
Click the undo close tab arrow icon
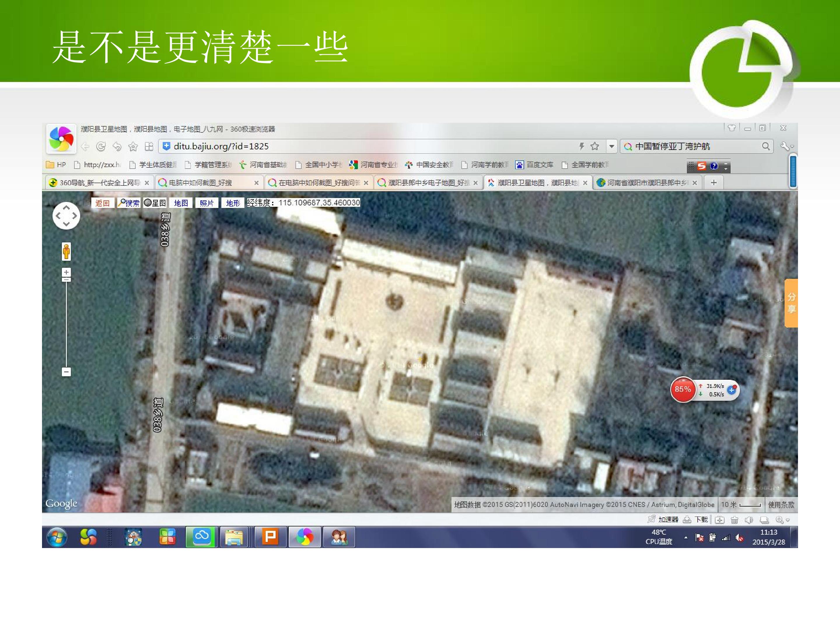pyautogui.click(x=117, y=147)
